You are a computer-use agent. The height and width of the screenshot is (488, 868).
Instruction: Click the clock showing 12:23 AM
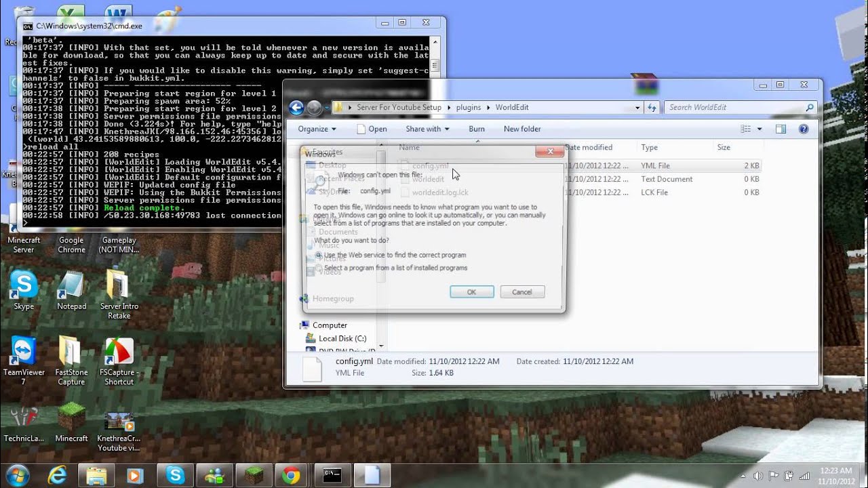coord(835,470)
